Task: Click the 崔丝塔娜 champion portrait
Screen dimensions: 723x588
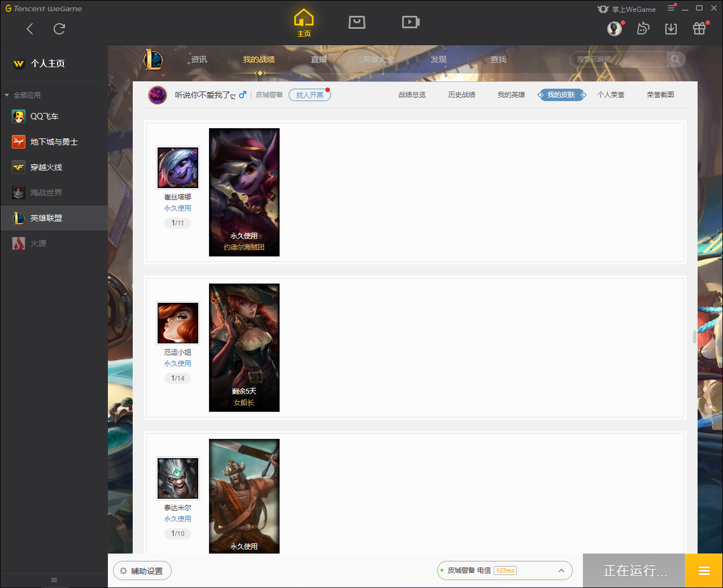Action: click(178, 168)
